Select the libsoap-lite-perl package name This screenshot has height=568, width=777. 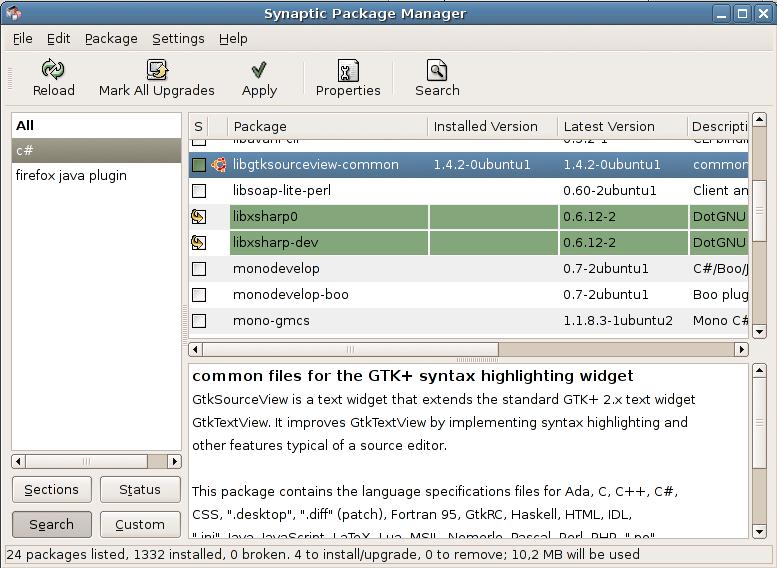tap(281, 191)
